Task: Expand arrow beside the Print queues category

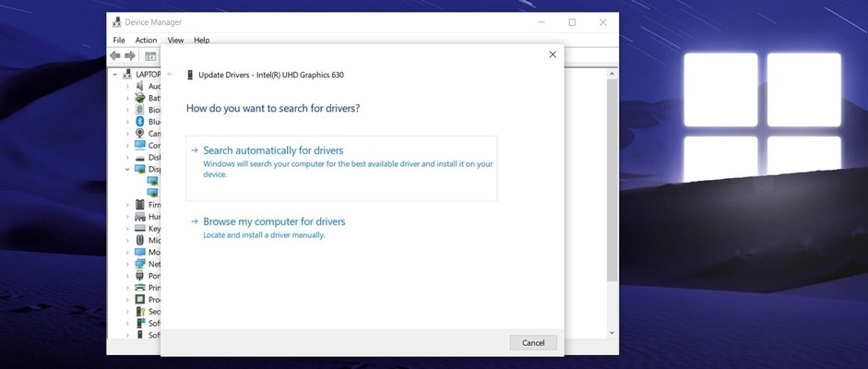Action: coord(126,288)
